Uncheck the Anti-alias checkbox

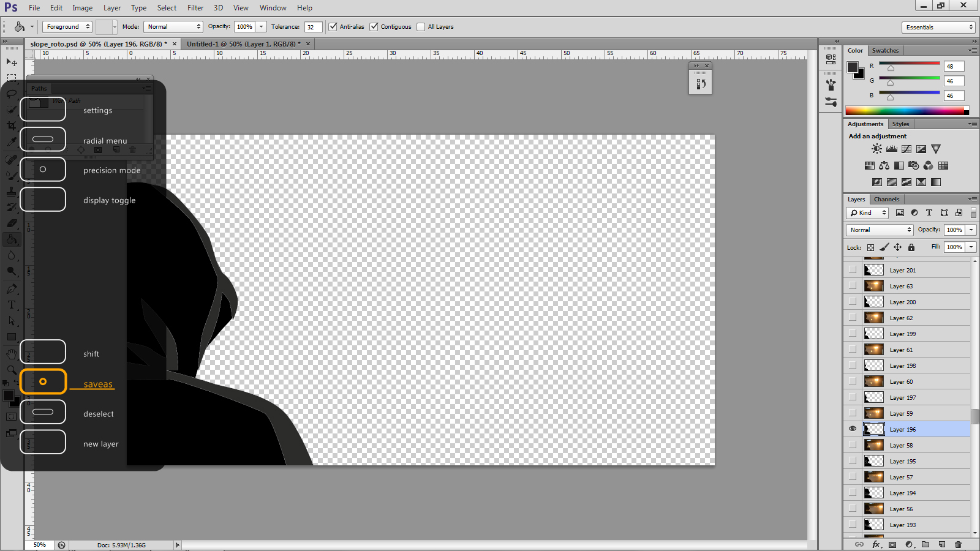tap(333, 27)
